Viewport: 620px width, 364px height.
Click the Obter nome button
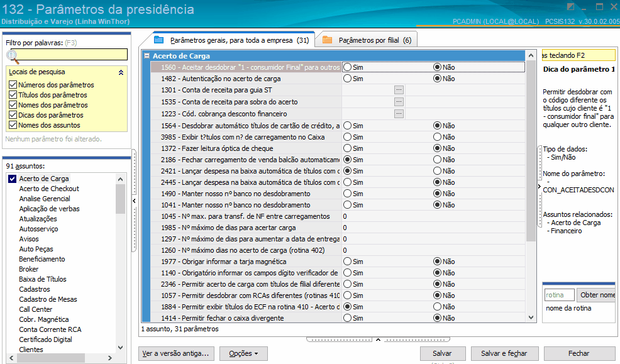(x=596, y=295)
